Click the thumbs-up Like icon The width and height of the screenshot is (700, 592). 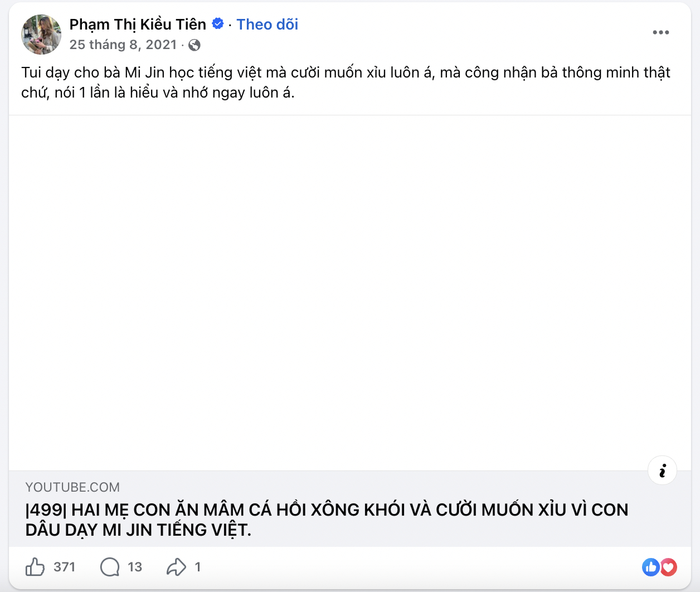(x=35, y=567)
